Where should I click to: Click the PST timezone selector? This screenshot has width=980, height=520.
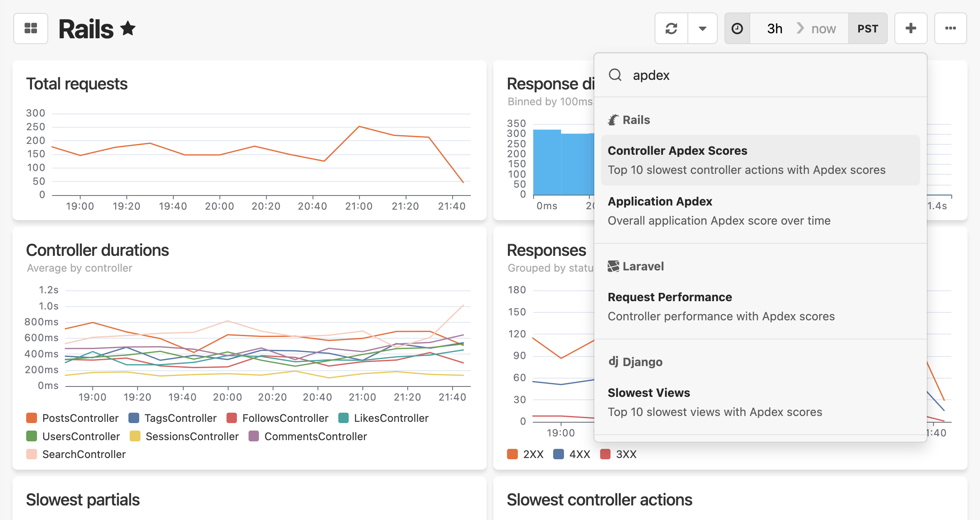[868, 28]
